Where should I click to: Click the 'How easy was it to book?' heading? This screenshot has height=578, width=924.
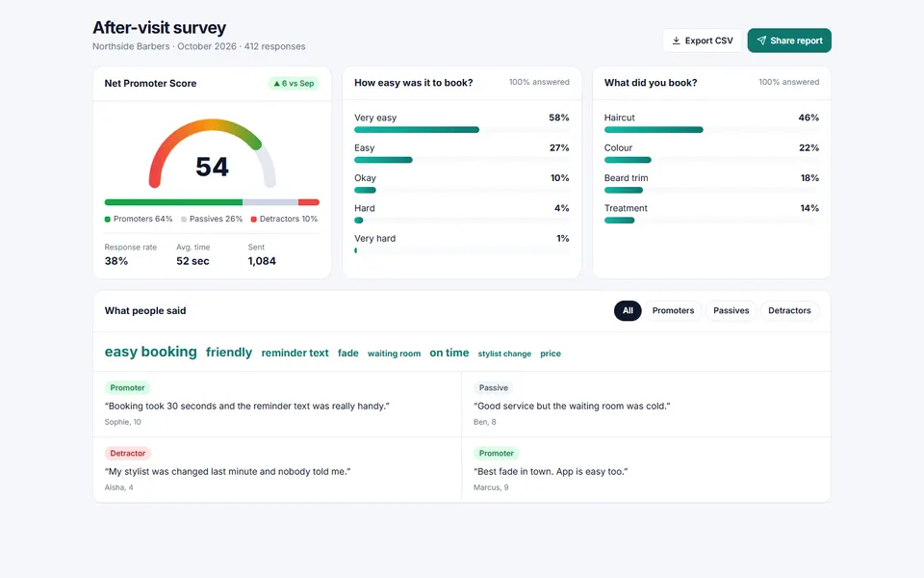point(413,83)
